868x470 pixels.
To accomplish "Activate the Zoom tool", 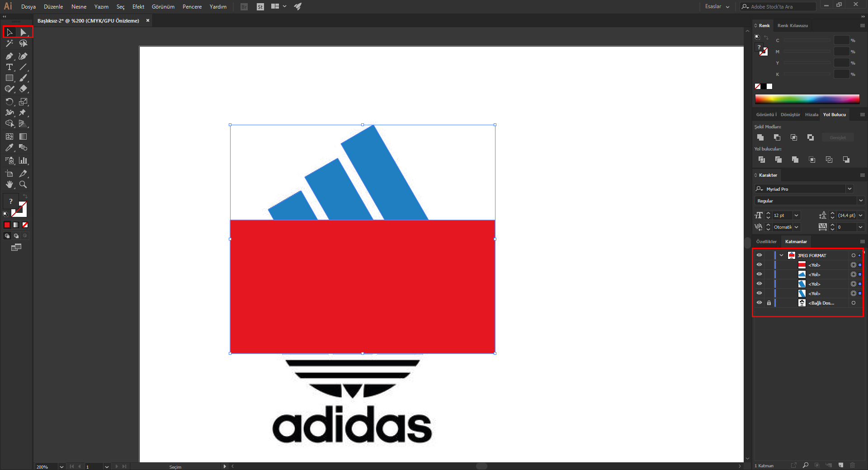I will pos(23,184).
